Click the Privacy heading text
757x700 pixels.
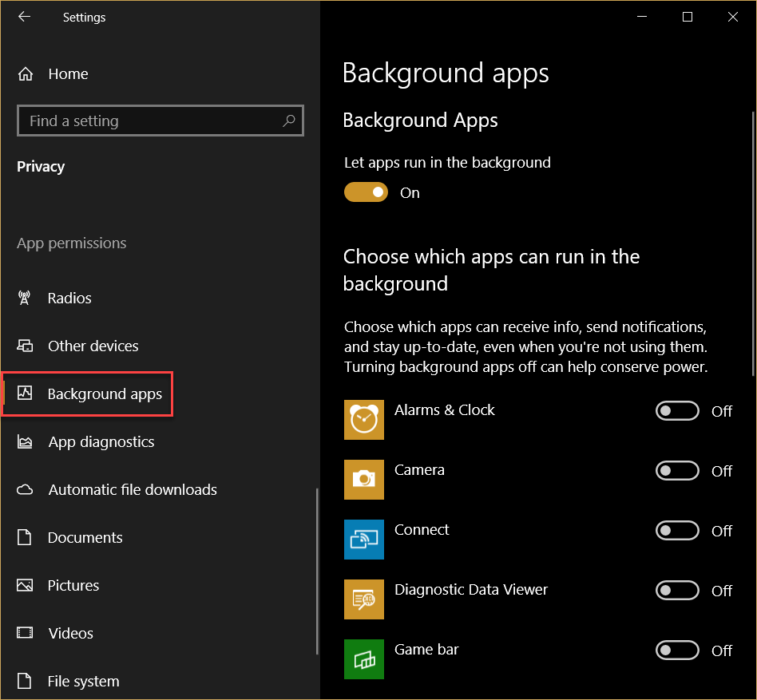41,167
